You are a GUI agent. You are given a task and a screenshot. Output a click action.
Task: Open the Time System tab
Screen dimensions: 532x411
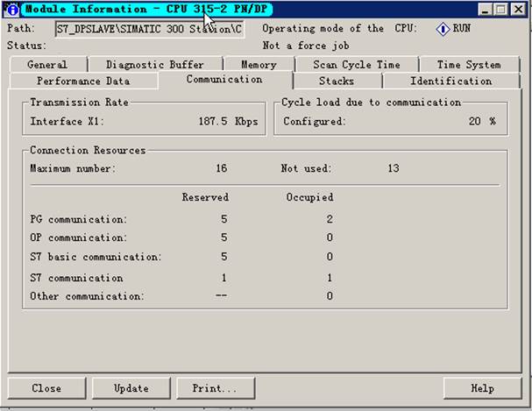point(469,65)
